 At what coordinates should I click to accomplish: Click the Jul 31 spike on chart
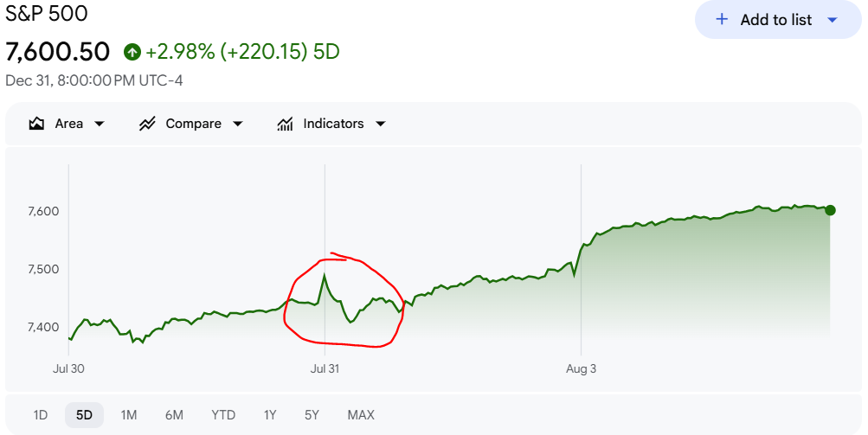(x=325, y=274)
